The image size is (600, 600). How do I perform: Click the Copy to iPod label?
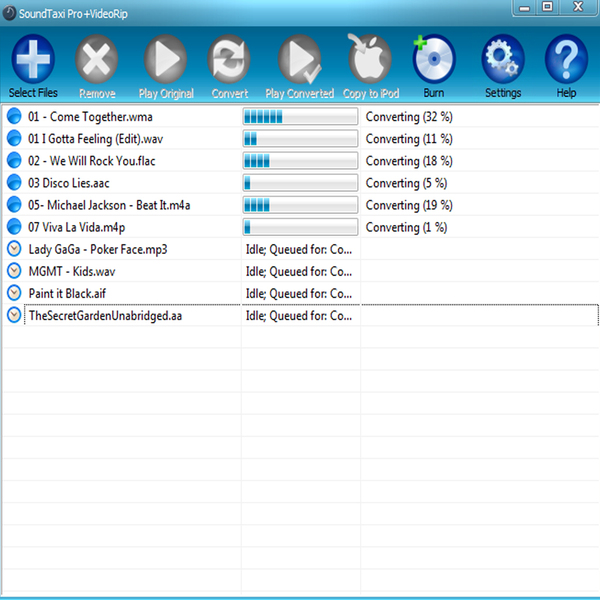pos(371,94)
